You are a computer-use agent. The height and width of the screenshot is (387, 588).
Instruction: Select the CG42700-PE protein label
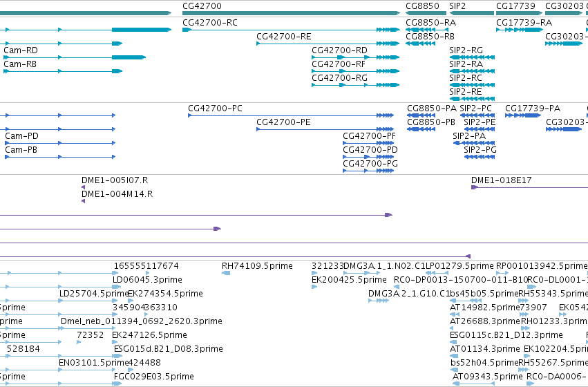click(283, 122)
